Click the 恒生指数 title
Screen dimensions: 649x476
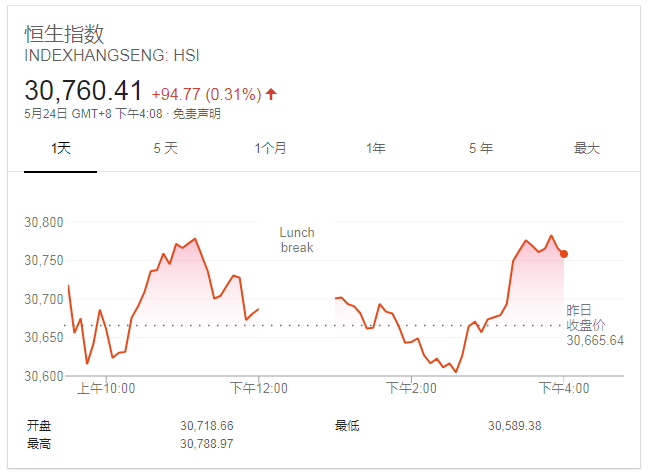click(64, 34)
